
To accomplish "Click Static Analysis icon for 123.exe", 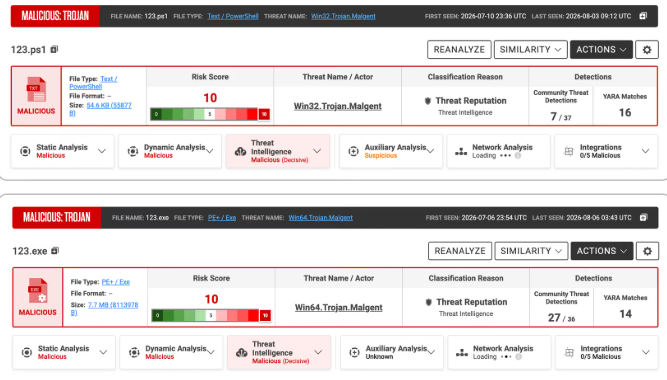I will (26, 352).
